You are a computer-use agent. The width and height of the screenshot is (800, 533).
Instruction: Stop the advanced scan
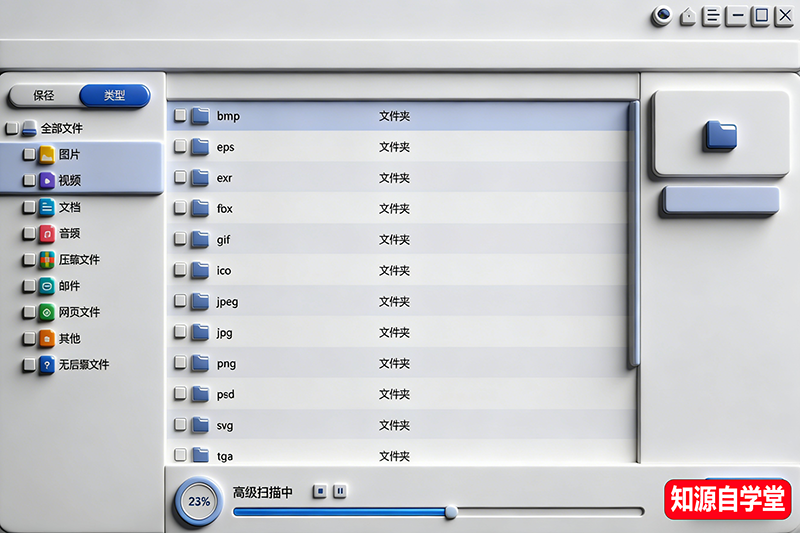319,491
